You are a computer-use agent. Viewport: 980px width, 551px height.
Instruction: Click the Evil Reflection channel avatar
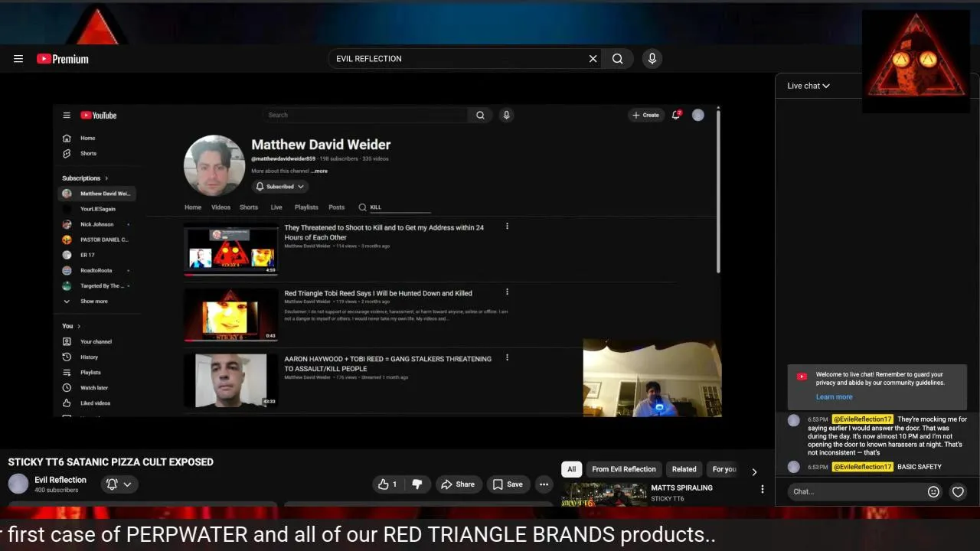[x=18, y=484]
